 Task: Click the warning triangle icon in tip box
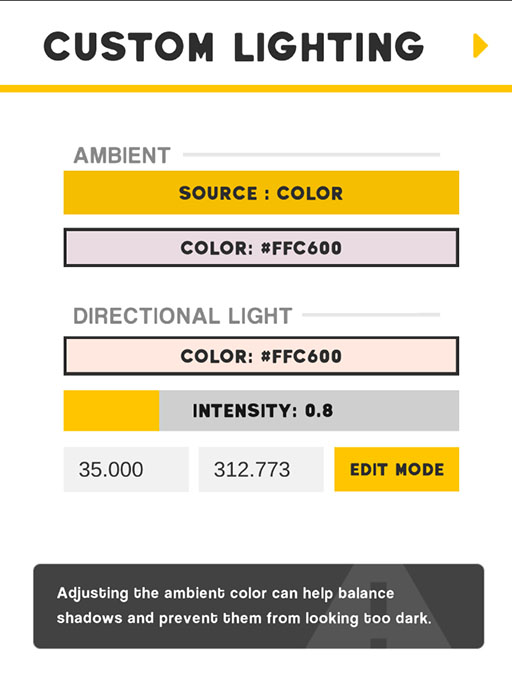(379, 607)
